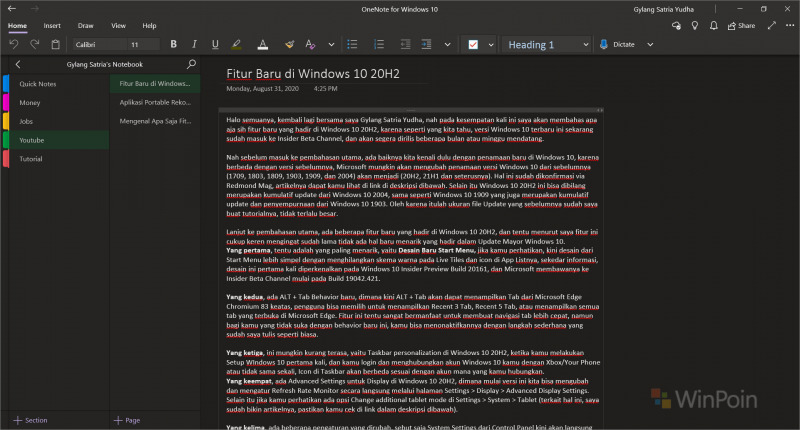Open the Calibri font name box

point(98,44)
